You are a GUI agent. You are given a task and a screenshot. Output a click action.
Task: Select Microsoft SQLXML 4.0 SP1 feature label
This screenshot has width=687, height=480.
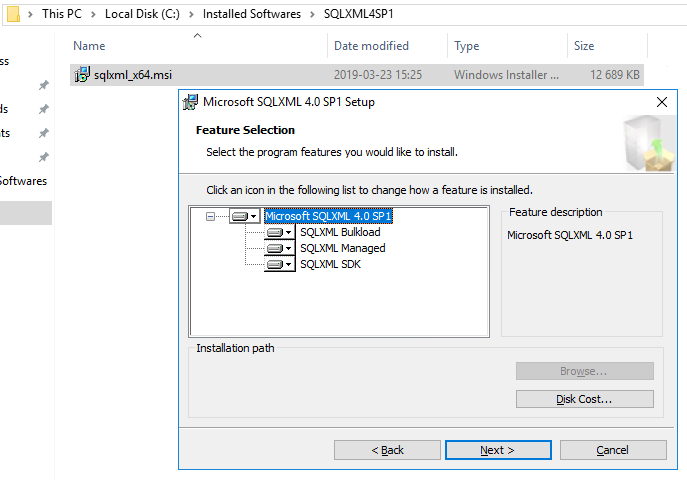coord(328,216)
